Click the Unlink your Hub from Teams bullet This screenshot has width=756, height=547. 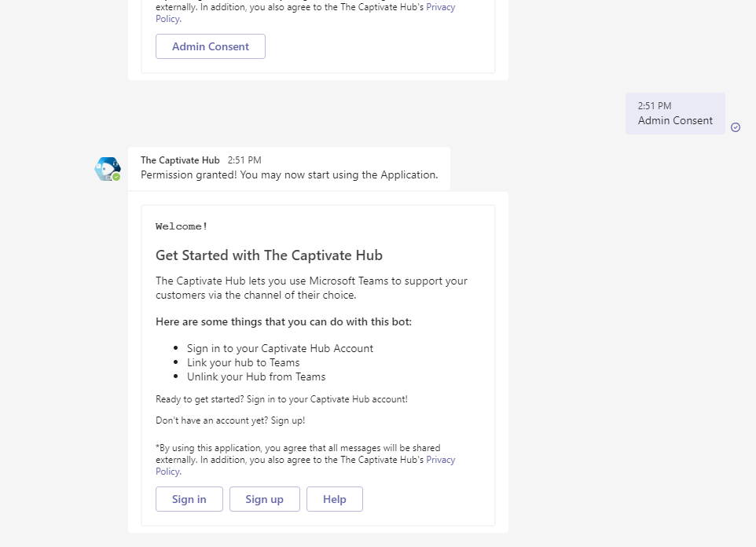tap(255, 376)
